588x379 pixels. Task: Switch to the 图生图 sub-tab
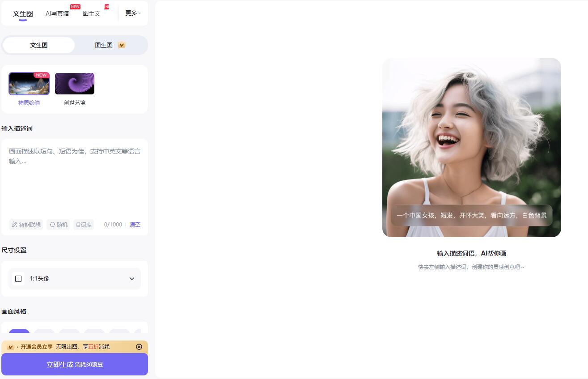click(103, 45)
